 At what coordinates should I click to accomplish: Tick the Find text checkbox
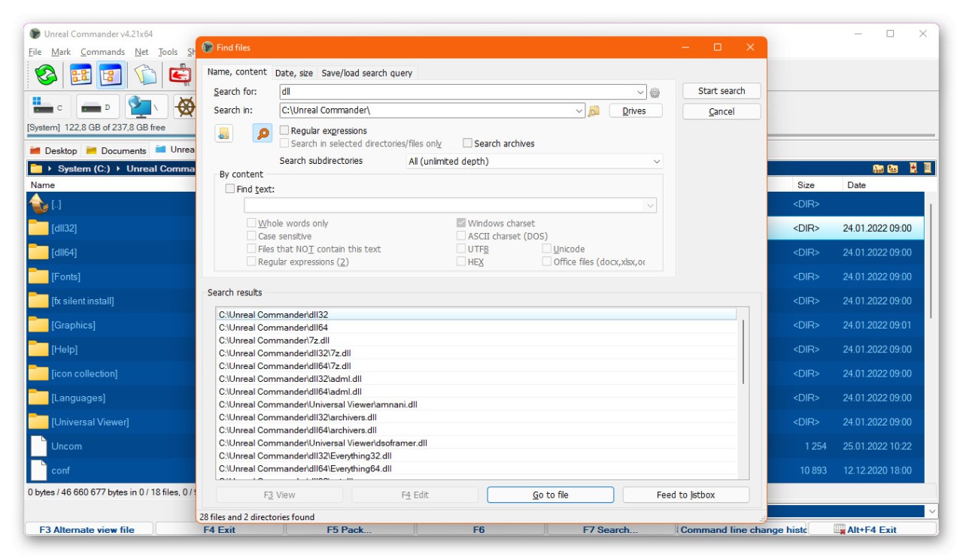click(x=230, y=189)
